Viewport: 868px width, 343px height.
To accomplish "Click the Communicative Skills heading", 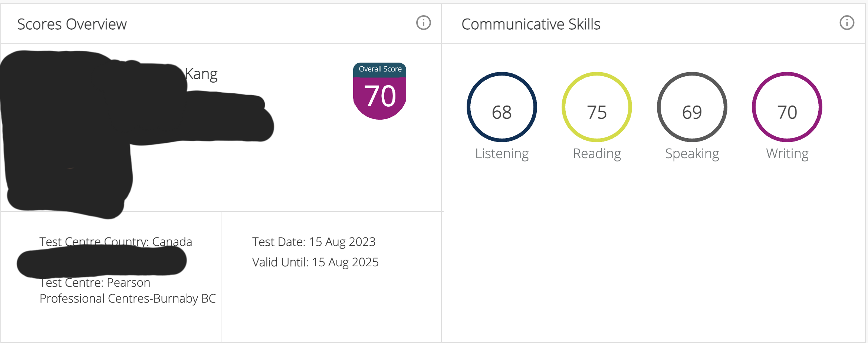I will click(531, 24).
